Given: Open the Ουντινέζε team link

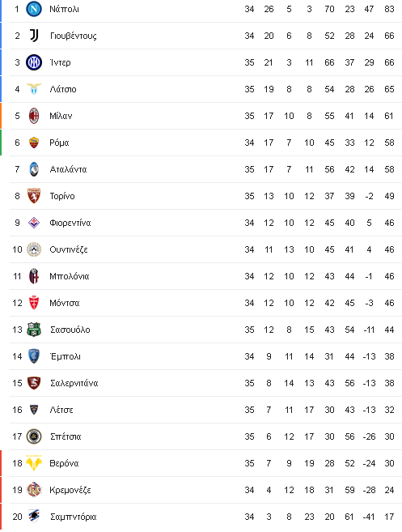Looking at the screenshot, I should pos(69,249).
